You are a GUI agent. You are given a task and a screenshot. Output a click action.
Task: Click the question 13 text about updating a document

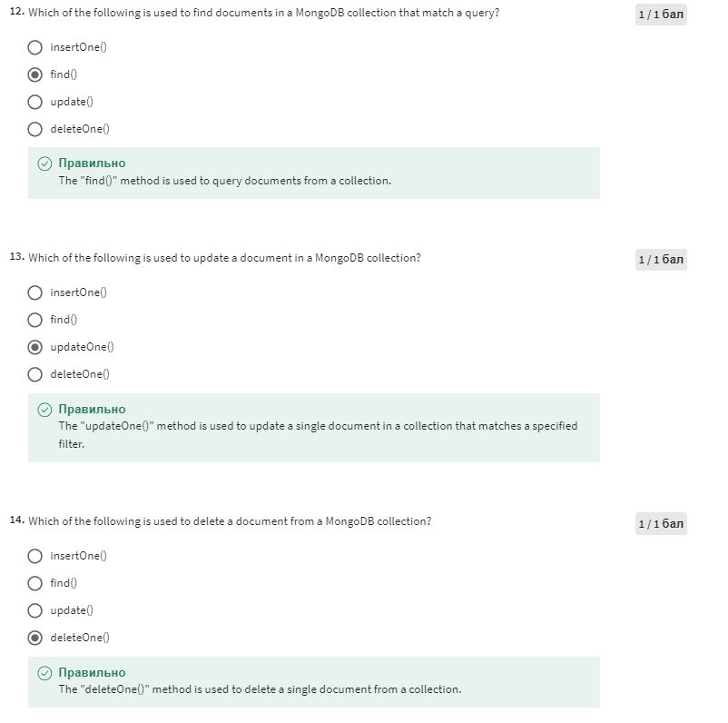(x=225, y=258)
